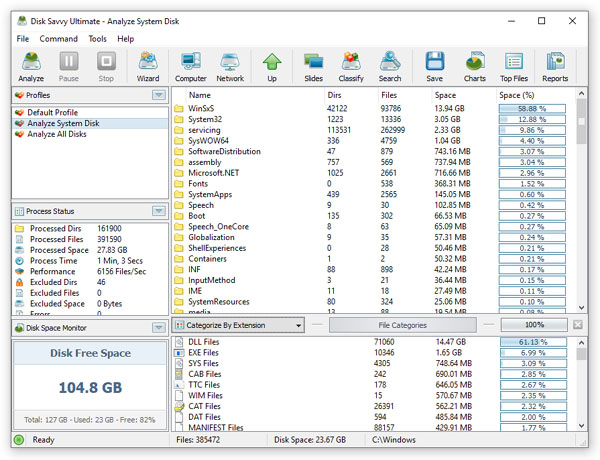Click scroll up arrow in directory list

click(581, 93)
